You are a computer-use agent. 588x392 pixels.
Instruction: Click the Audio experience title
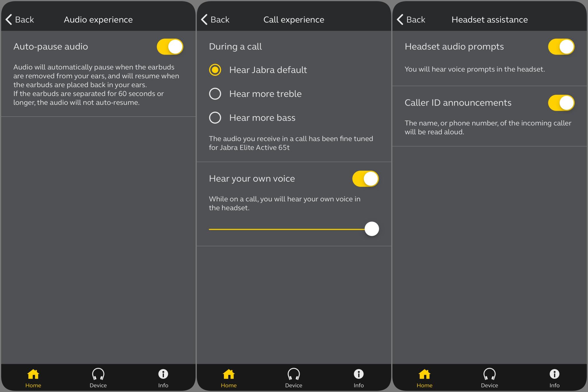(98, 20)
